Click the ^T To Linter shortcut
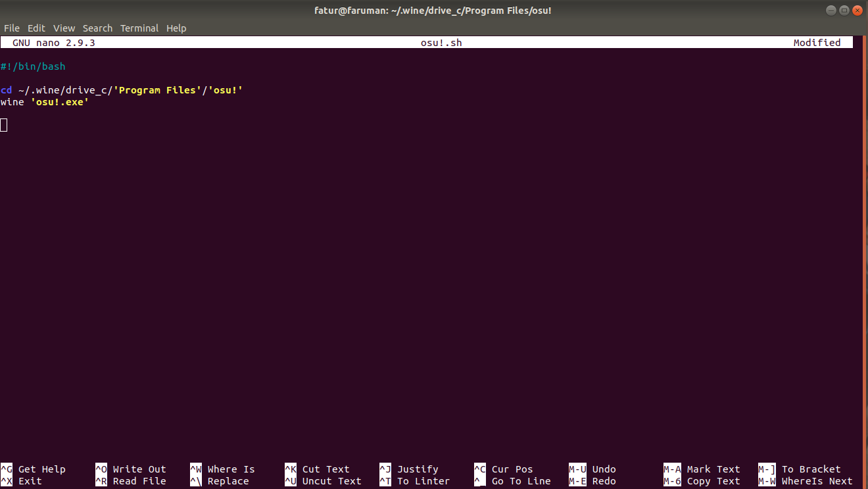Image resolution: width=868 pixels, height=489 pixels. (x=415, y=481)
